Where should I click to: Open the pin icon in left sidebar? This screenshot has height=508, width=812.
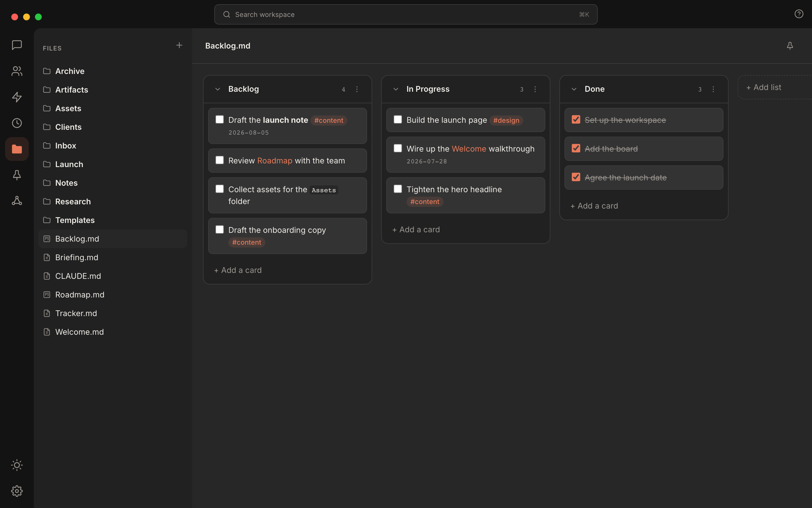[17, 175]
